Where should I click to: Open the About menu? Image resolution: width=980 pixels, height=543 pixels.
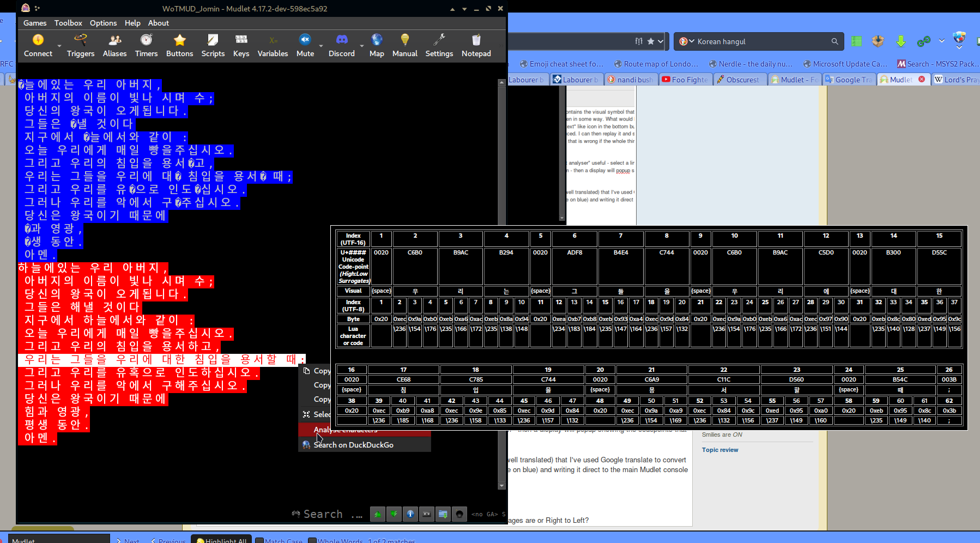[159, 23]
